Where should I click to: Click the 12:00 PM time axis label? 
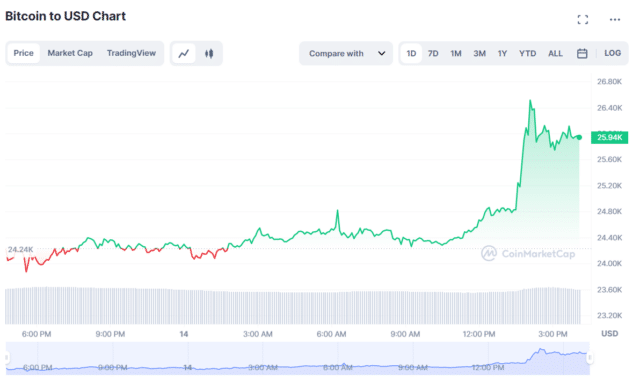coord(479,334)
